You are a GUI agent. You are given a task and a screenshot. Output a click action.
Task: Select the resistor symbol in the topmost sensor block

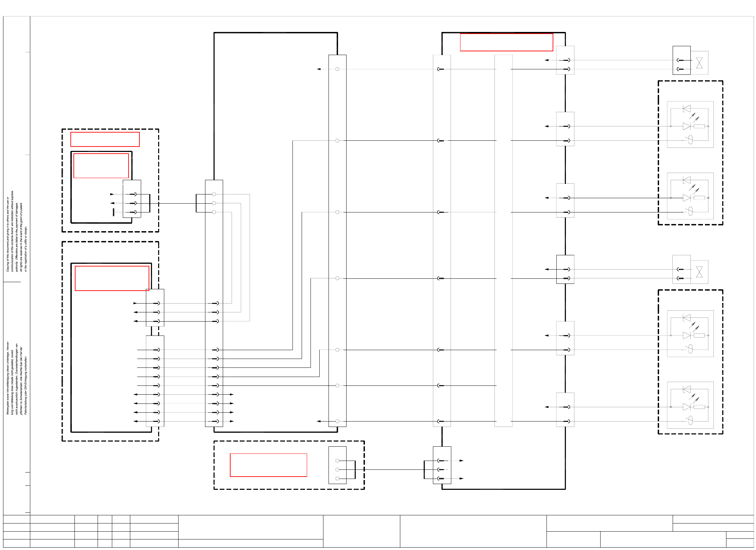(699, 126)
